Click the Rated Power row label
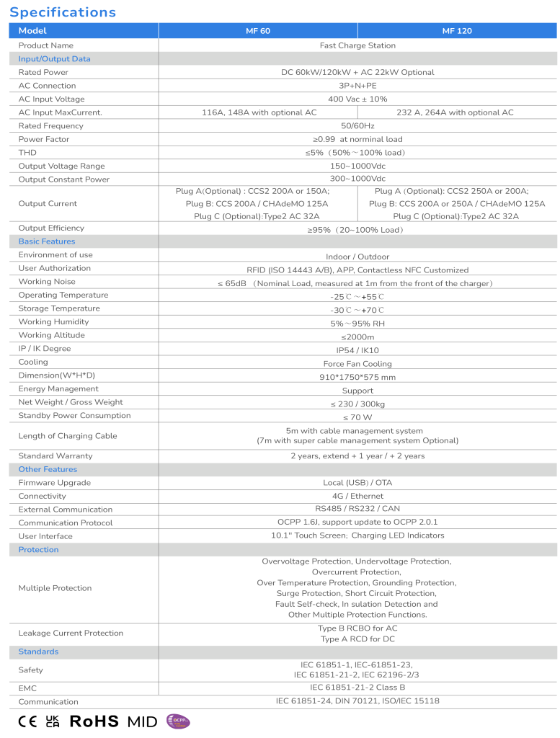Screen dimensions: 560x738 point(43,72)
